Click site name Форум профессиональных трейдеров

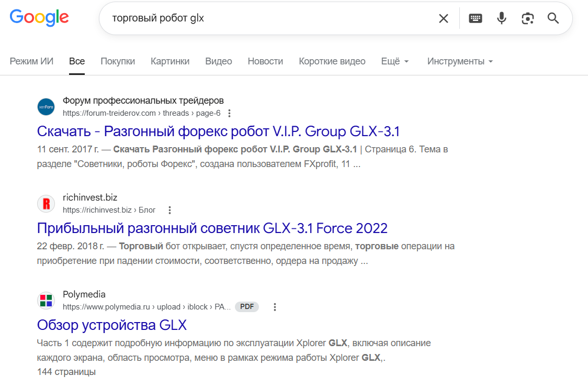tap(143, 101)
